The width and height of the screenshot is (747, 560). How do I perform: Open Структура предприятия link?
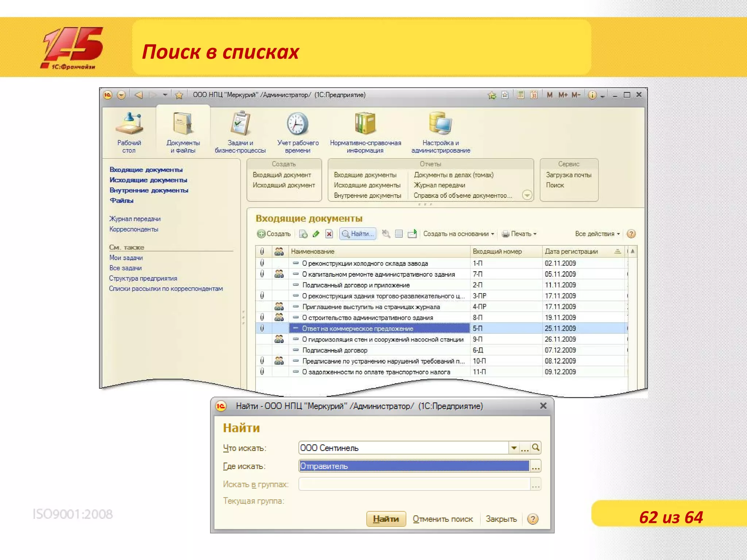(x=143, y=278)
